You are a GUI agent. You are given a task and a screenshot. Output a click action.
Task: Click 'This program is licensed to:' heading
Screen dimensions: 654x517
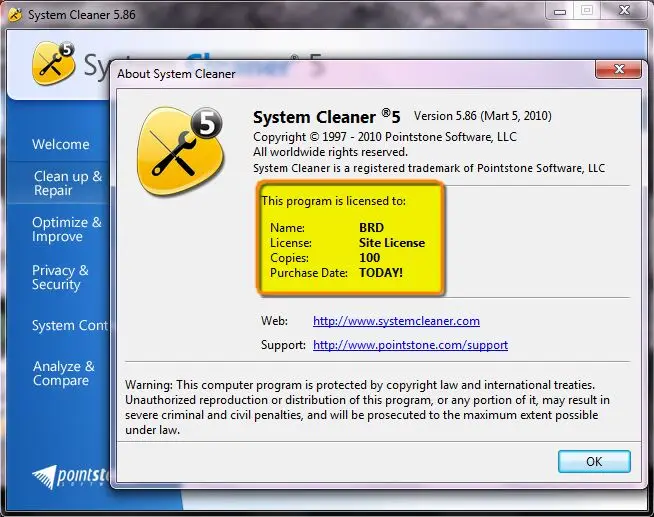[x=334, y=201]
